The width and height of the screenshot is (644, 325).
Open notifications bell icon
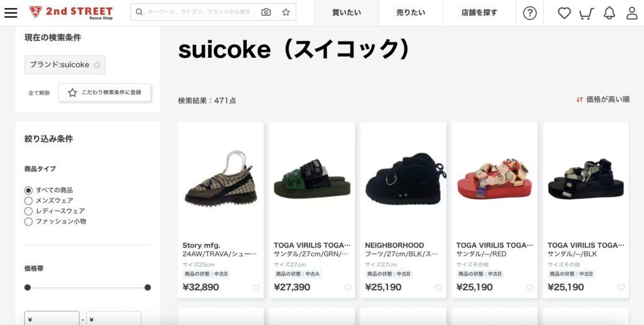609,13
